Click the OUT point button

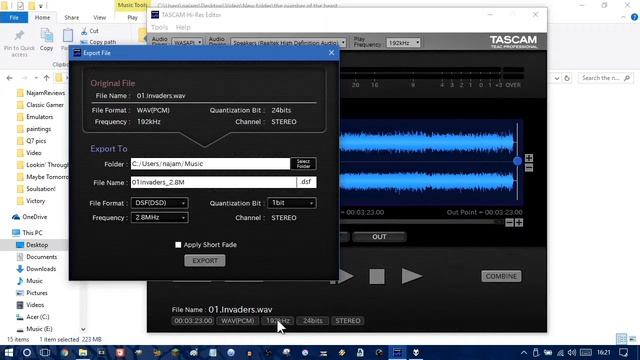pos(379,237)
